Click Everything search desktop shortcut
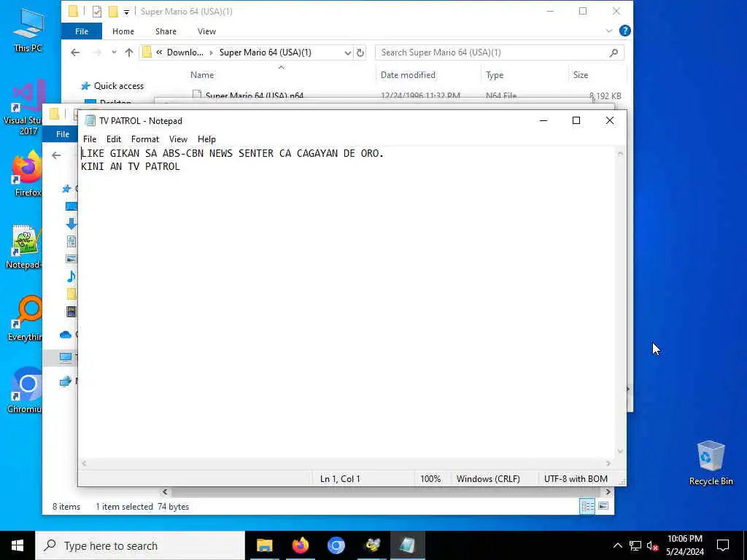This screenshot has width=747, height=560. pos(25,318)
